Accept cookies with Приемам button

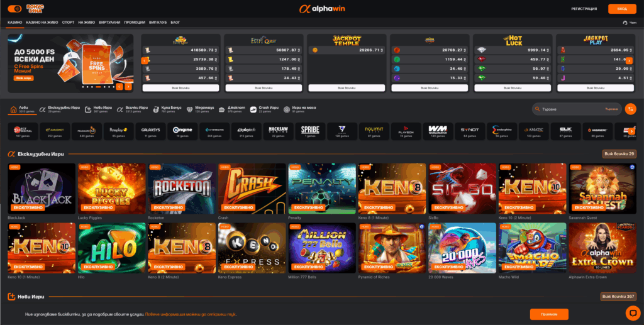pos(548,314)
